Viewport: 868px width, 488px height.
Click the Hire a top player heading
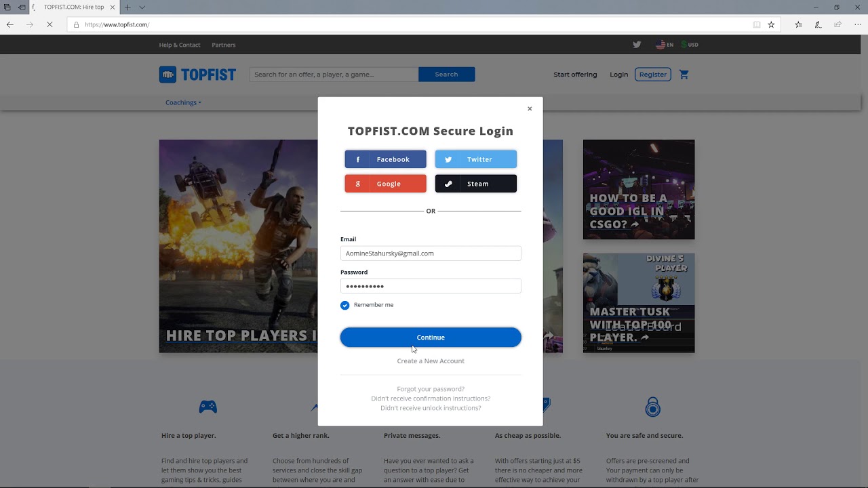coord(189,436)
